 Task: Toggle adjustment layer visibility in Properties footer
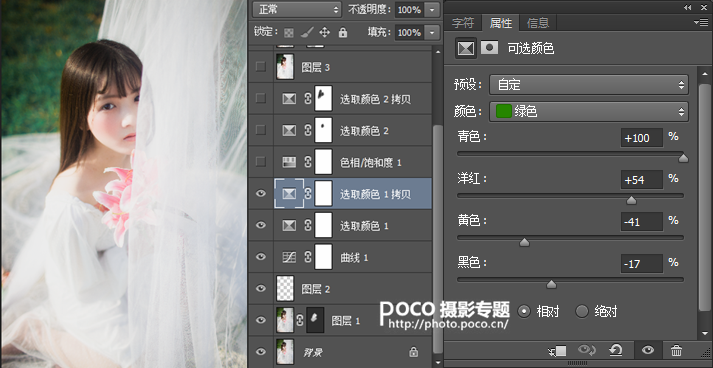click(648, 350)
